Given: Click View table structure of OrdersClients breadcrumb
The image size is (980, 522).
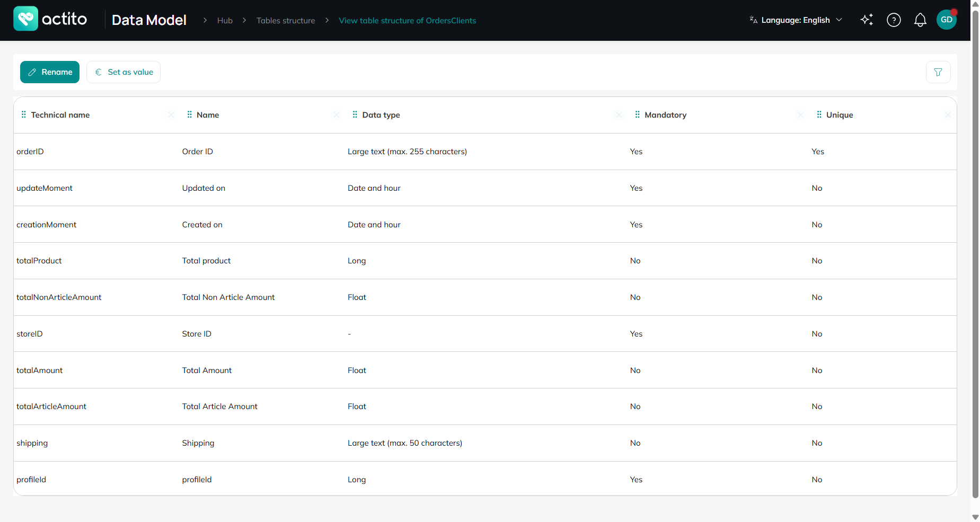Looking at the screenshot, I should click(x=408, y=21).
